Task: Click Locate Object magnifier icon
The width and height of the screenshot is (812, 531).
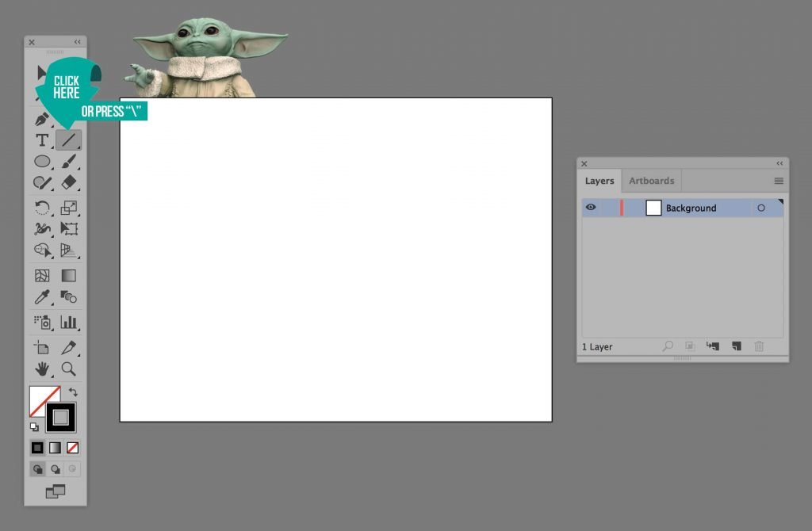Action: (x=668, y=346)
